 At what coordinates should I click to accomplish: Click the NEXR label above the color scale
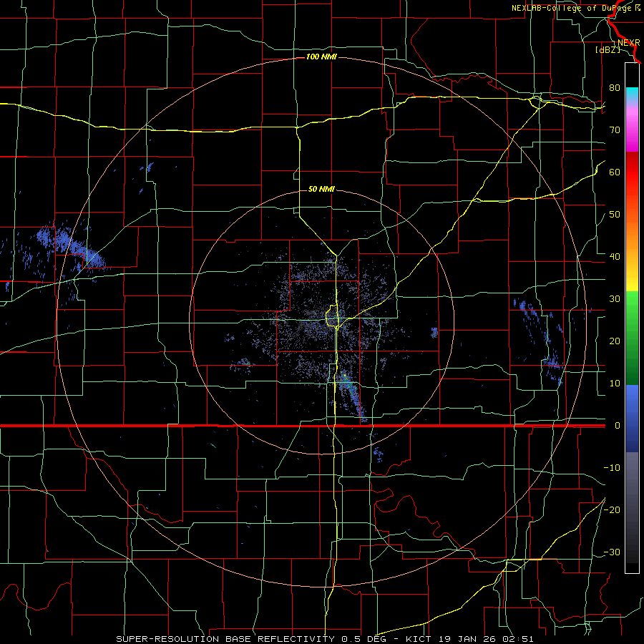[x=628, y=43]
